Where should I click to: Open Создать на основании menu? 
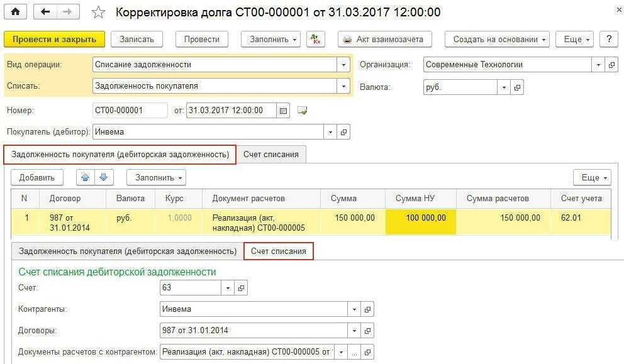[x=497, y=40]
